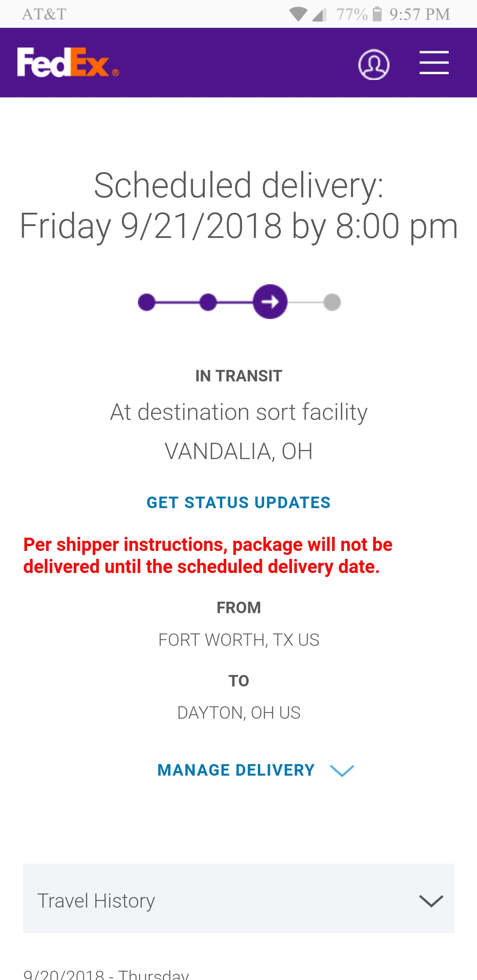Tap the cellular signal strength icon
477x980 pixels.
[x=319, y=15]
